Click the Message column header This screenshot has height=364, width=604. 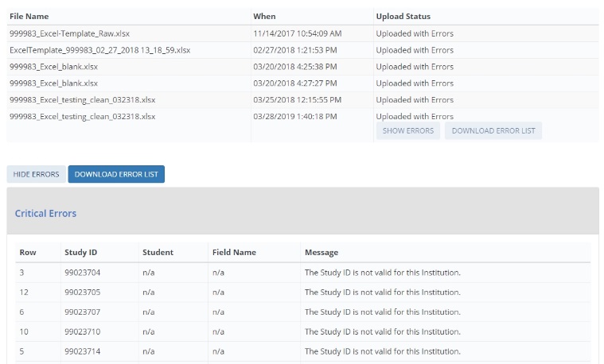[x=321, y=252]
